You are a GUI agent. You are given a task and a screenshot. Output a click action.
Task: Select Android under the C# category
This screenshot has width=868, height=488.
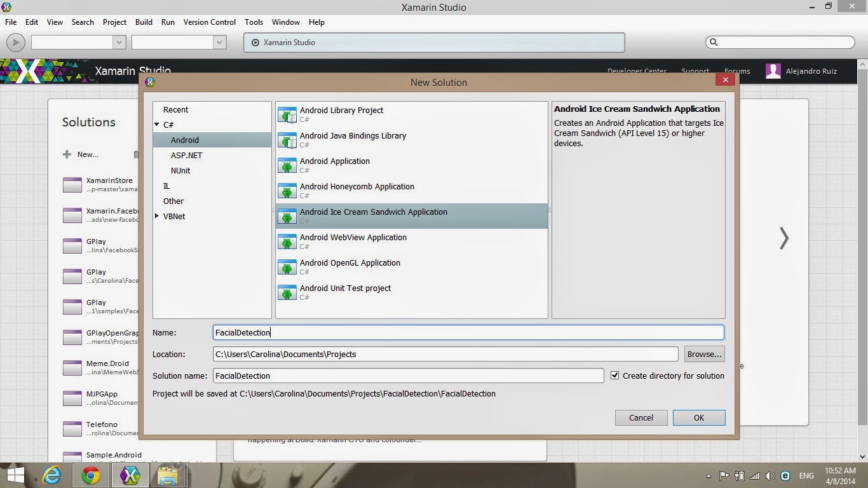[x=184, y=140]
